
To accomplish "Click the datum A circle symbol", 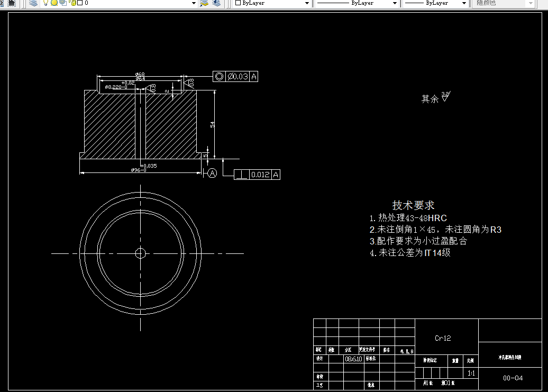I will coord(212,173).
